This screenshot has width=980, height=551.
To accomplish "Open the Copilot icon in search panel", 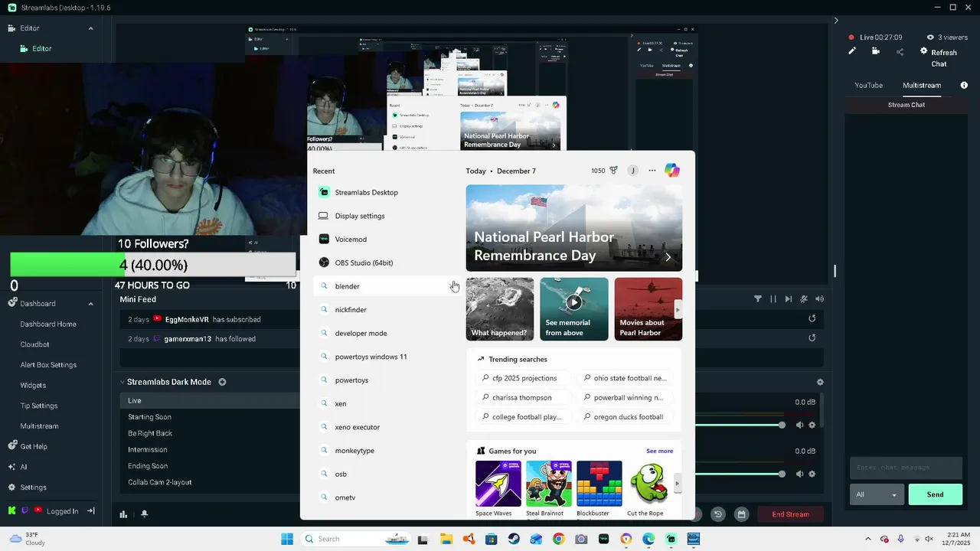I will pyautogui.click(x=671, y=171).
